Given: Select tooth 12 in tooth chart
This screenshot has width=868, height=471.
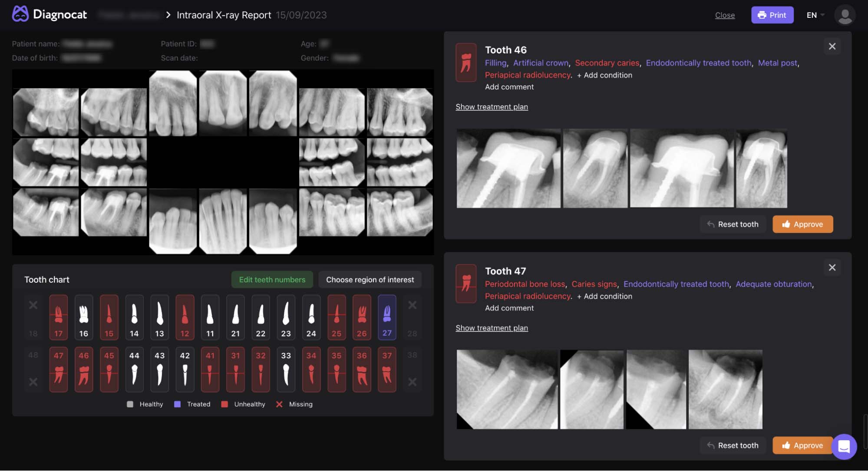Looking at the screenshot, I should tap(185, 317).
